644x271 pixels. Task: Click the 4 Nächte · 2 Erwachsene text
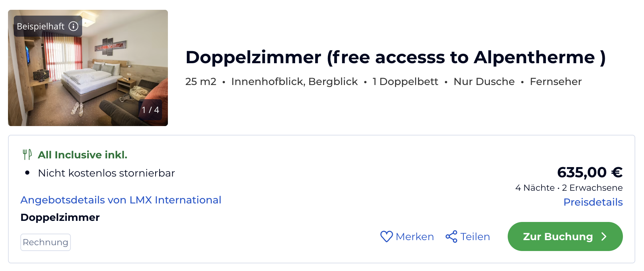coord(569,188)
